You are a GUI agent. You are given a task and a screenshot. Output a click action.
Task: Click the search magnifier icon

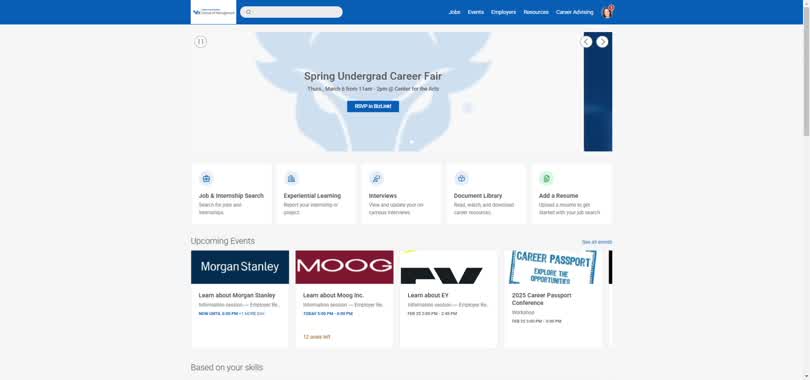coord(248,12)
